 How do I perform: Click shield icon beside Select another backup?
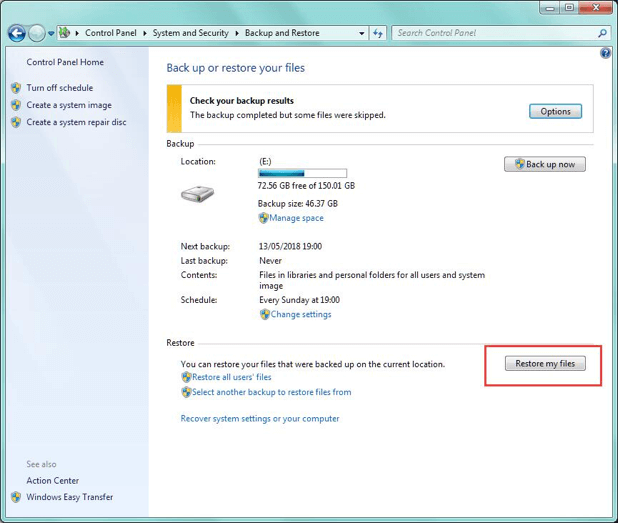pyautogui.click(x=186, y=392)
